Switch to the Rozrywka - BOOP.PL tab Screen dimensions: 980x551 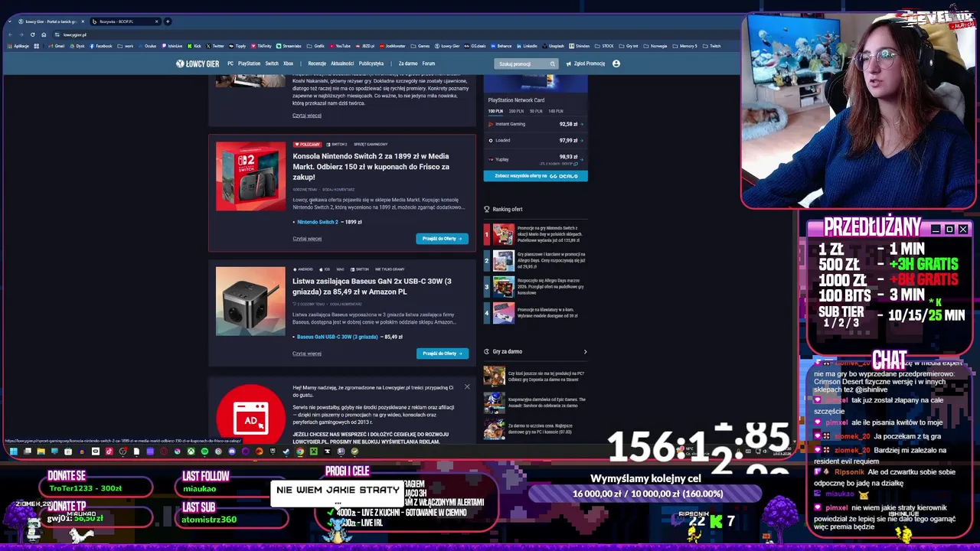(x=126, y=21)
